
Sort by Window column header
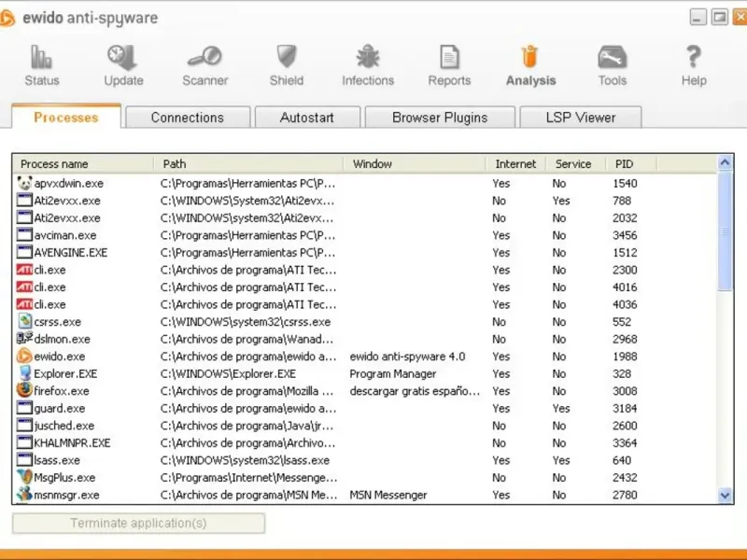[414, 164]
